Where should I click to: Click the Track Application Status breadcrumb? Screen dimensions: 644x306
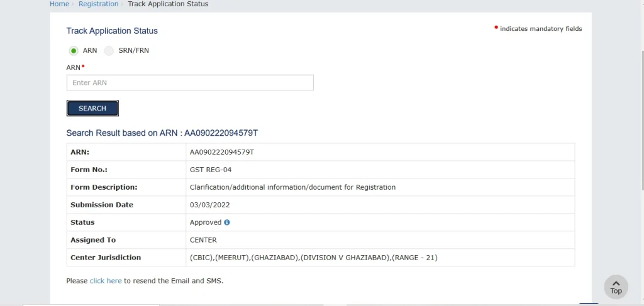click(168, 4)
